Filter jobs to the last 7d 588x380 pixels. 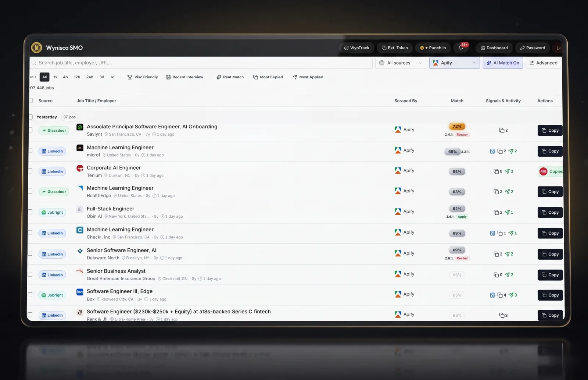pos(112,77)
